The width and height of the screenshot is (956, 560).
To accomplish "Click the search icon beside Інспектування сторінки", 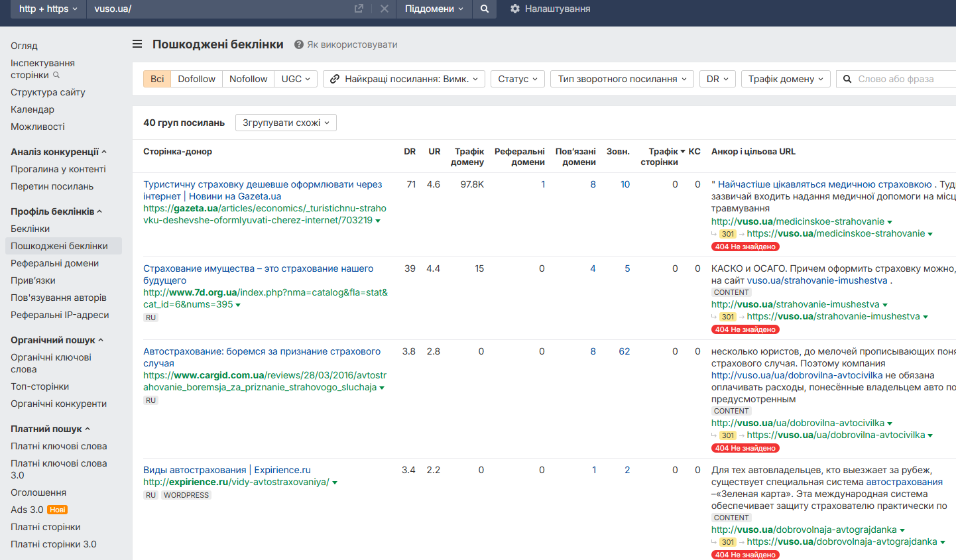I will pyautogui.click(x=56, y=75).
